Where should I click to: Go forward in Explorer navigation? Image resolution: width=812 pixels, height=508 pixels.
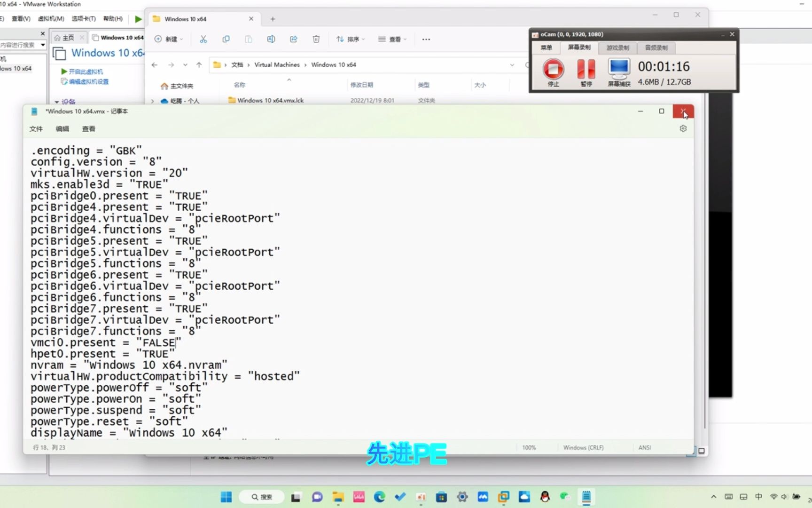coord(171,65)
